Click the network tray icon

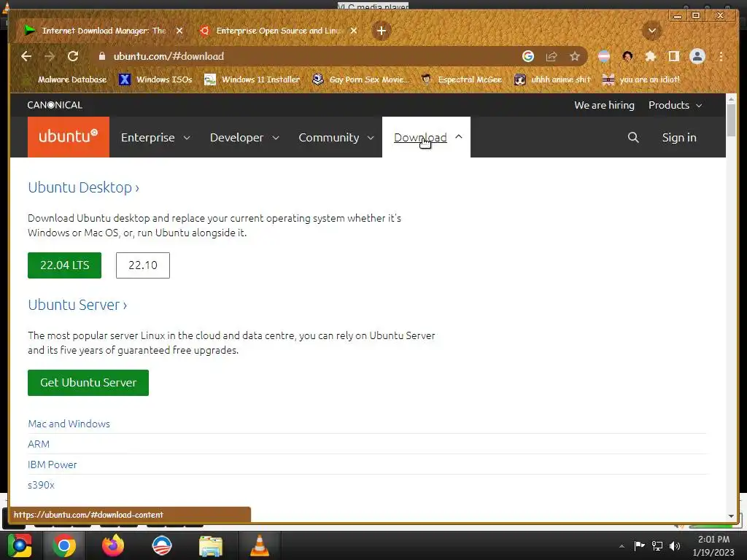(657, 545)
